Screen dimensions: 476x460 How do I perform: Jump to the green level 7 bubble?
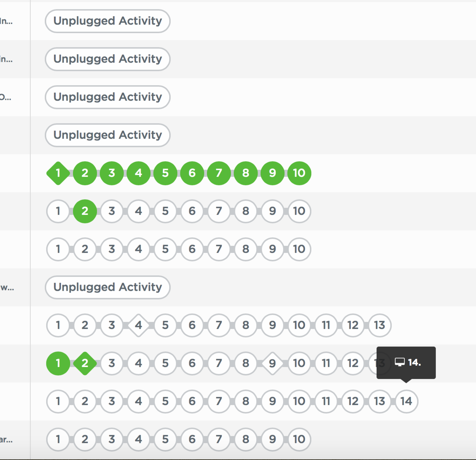(219, 173)
